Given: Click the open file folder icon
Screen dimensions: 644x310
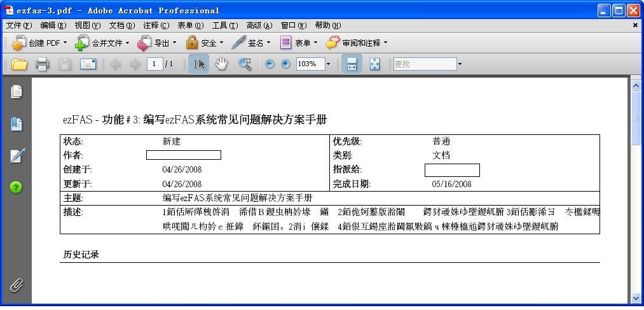Looking at the screenshot, I should [19, 64].
